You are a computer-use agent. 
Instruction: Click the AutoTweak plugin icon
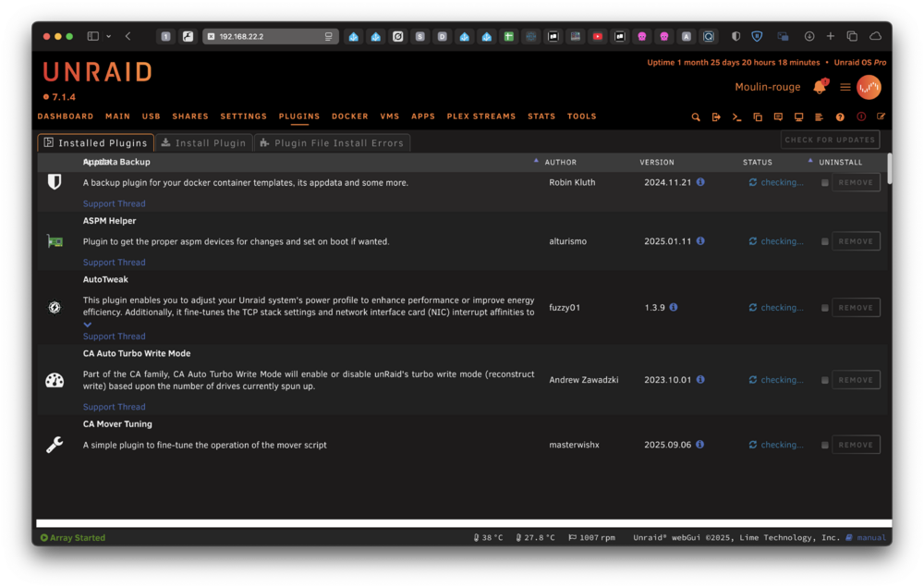(55, 307)
